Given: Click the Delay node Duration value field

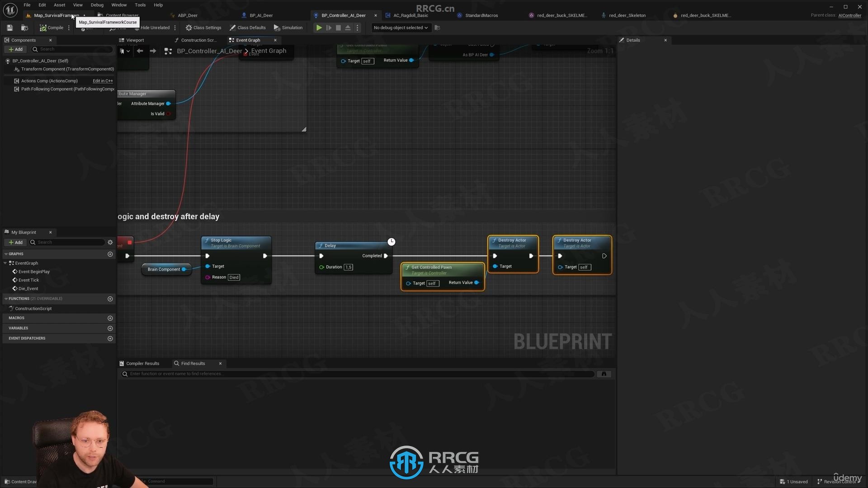Looking at the screenshot, I should 348,267.
